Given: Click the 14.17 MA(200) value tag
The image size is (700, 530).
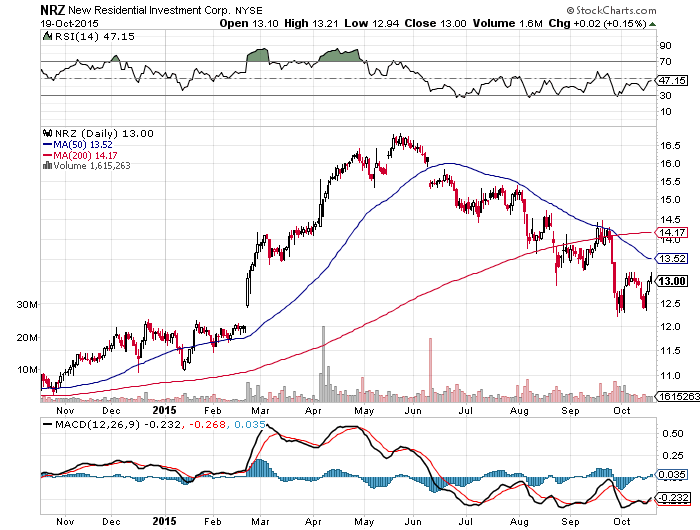Looking at the screenshot, I should tap(671, 232).
